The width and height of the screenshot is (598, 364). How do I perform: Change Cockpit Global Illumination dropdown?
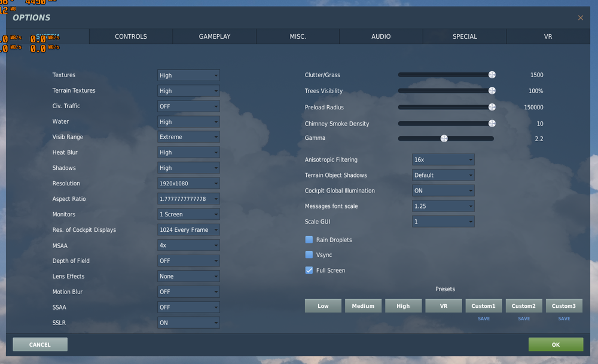[443, 191]
